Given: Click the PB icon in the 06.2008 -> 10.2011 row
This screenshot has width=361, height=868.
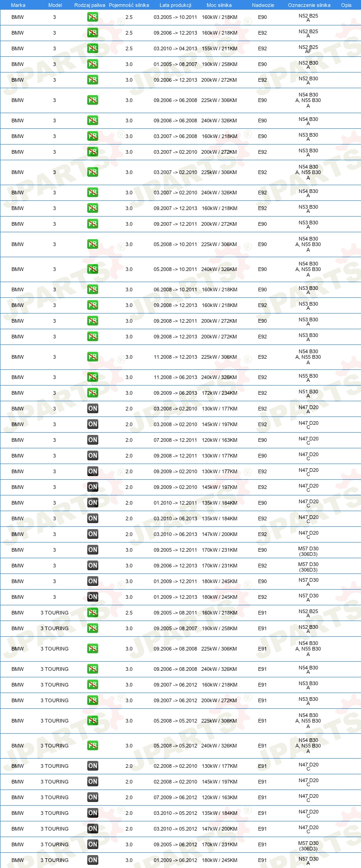Looking at the screenshot, I should (93, 289).
